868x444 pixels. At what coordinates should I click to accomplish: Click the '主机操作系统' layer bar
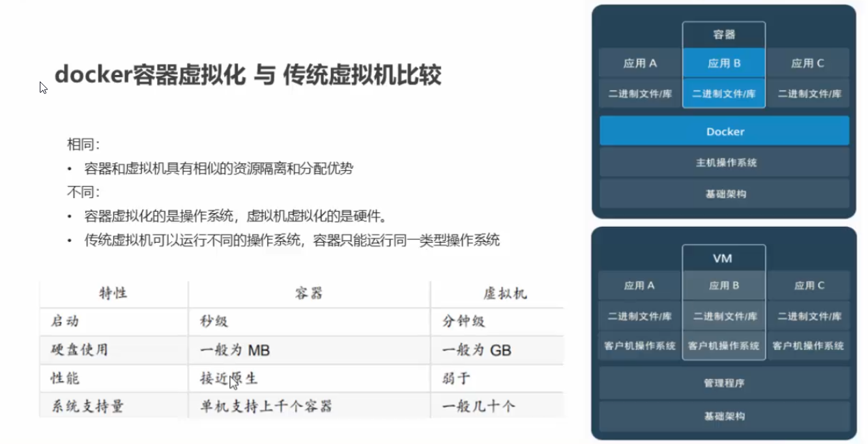(725, 162)
